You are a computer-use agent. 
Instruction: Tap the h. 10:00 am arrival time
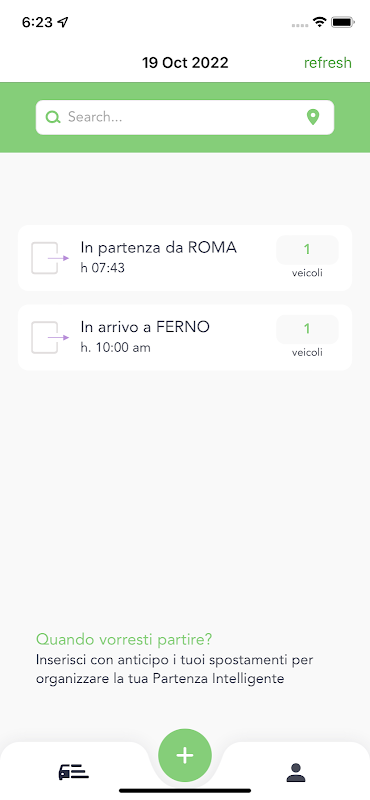(116, 347)
